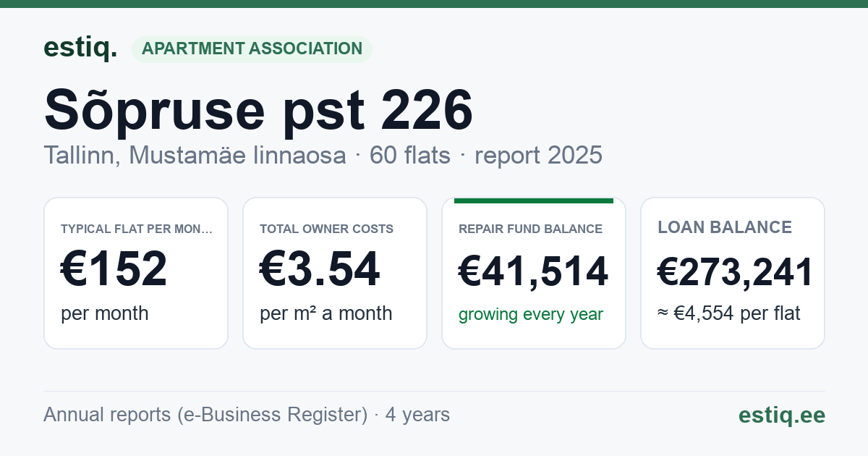Click the REPAIR FUND BALANCE label
The height and width of the screenshot is (456, 868).
pyautogui.click(x=531, y=229)
